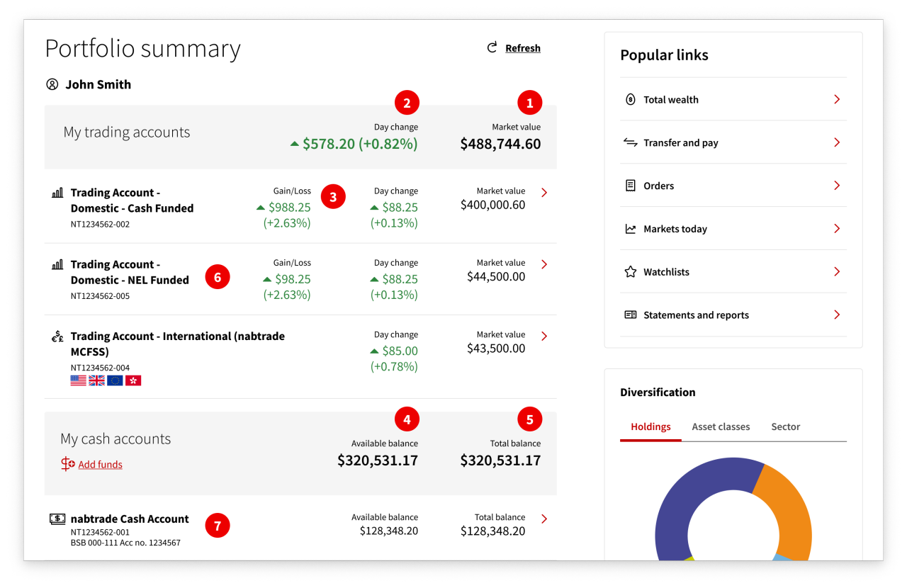Click the Add funds link

(x=100, y=465)
